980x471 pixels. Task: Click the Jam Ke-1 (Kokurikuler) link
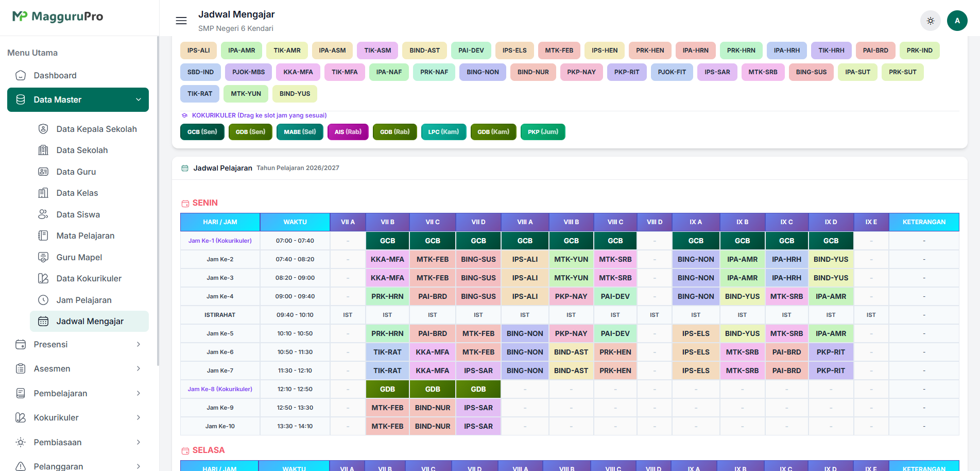pos(220,241)
